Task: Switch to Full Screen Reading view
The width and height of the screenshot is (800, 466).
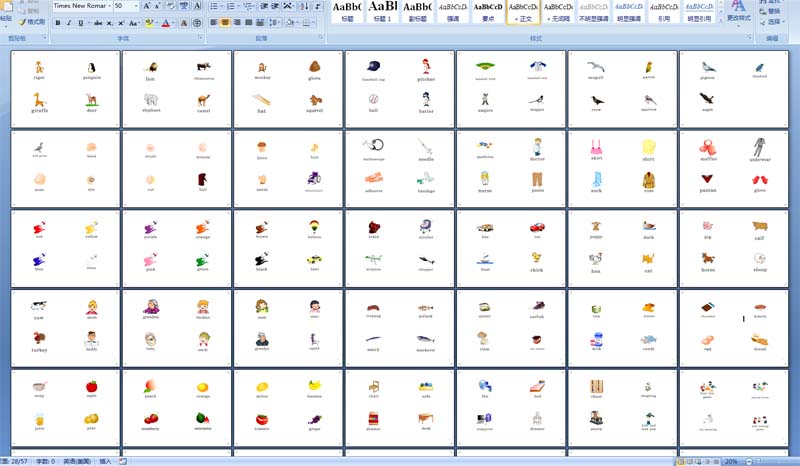Action: pos(689,462)
